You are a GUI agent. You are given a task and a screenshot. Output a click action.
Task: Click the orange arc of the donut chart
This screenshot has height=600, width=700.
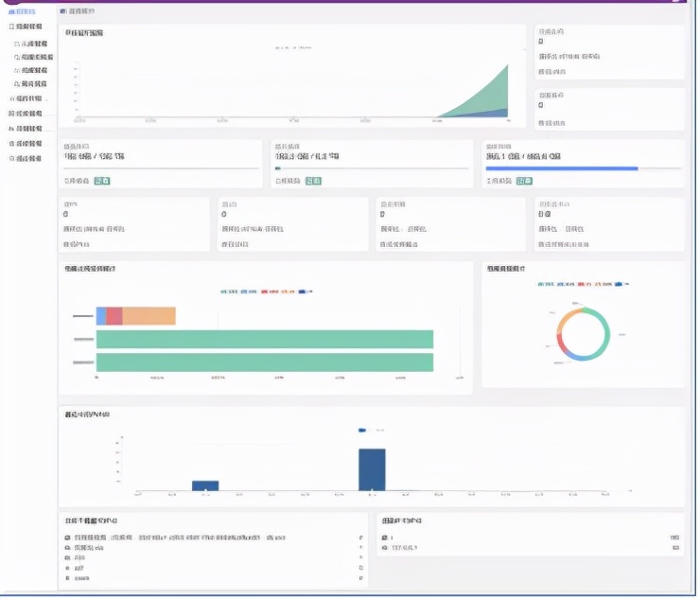point(566,318)
